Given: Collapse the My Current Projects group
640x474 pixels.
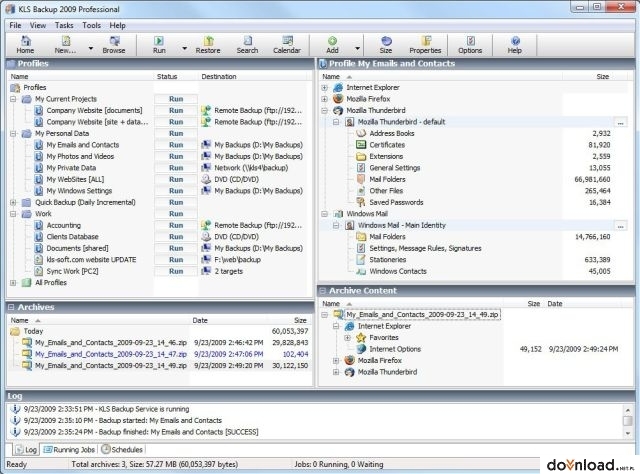Looking at the screenshot, I should (x=13, y=99).
